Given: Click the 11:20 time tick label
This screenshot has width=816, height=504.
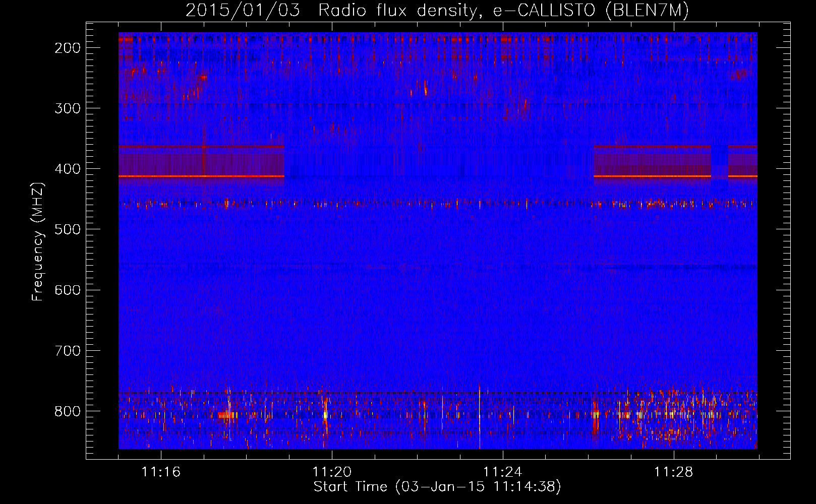Looking at the screenshot, I should click(332, 472).
